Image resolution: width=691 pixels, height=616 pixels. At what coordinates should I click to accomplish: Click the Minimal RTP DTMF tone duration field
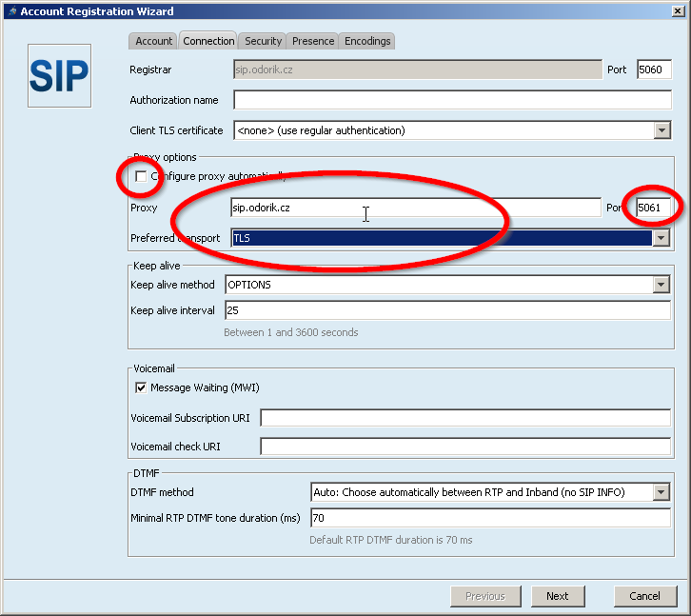coord(490,518)
